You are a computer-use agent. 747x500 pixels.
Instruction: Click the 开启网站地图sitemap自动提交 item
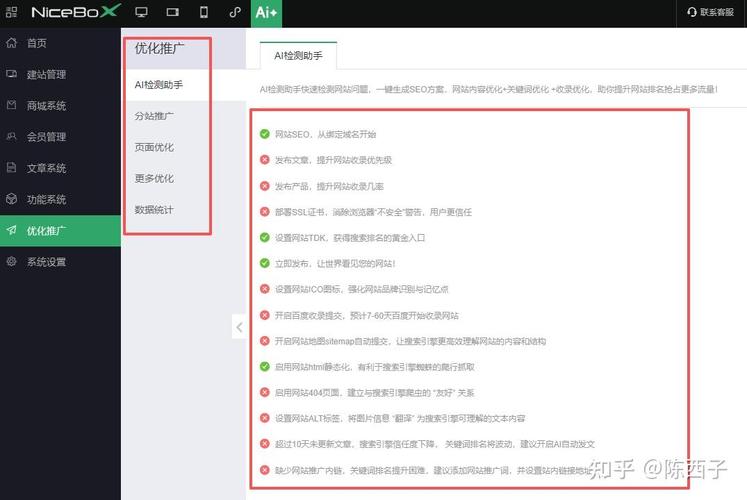pyautogui.click(x=410, y=341)
